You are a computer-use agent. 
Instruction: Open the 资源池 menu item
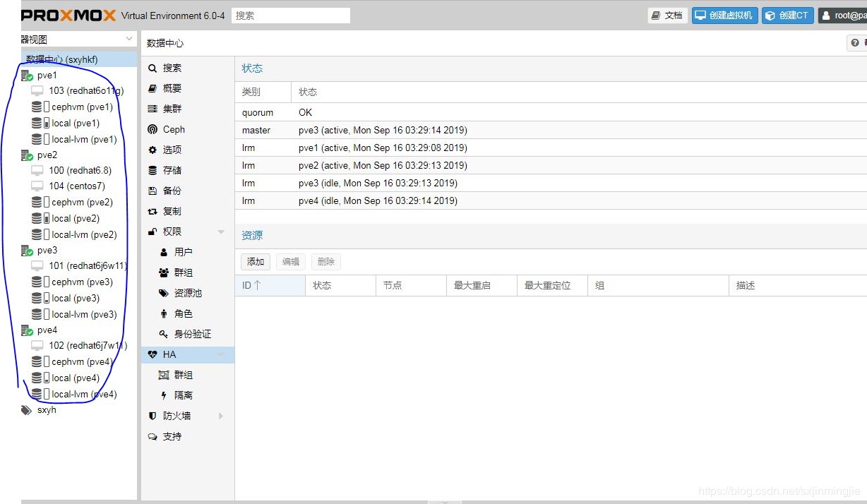point(188,294)
